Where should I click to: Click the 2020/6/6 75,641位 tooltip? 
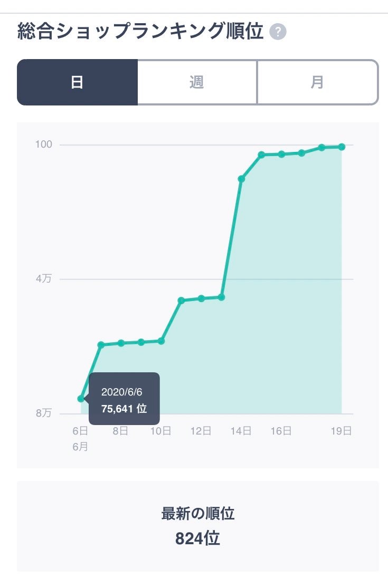click(x=124, y=399)
